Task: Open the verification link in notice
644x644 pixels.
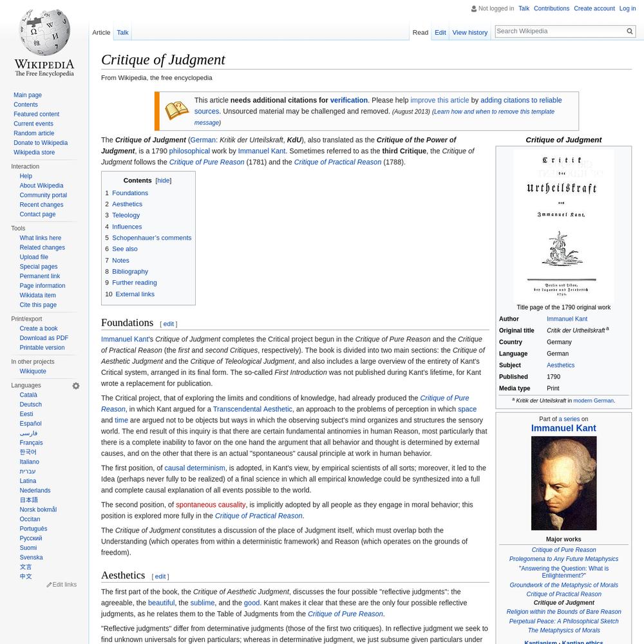Action: [x=348, y=100]
